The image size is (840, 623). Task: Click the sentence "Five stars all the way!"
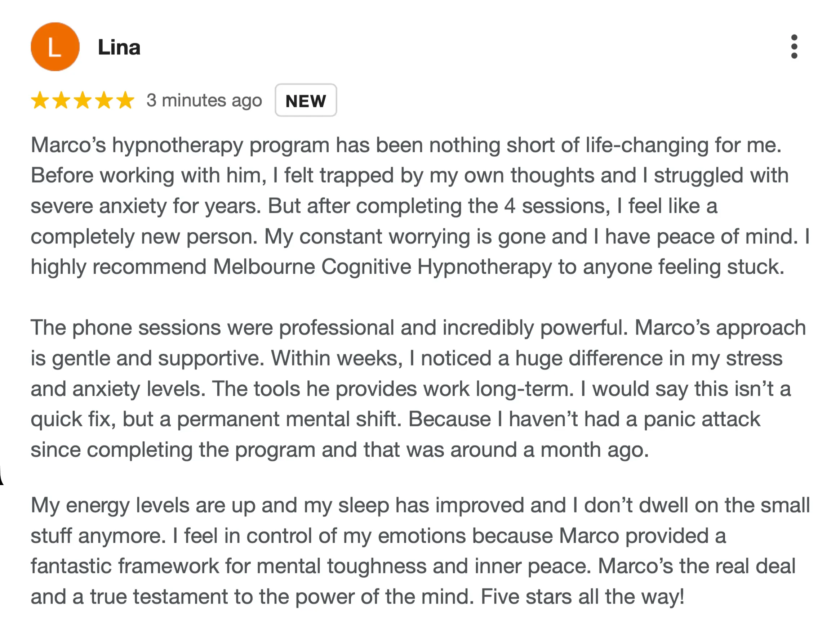[582, 597]
